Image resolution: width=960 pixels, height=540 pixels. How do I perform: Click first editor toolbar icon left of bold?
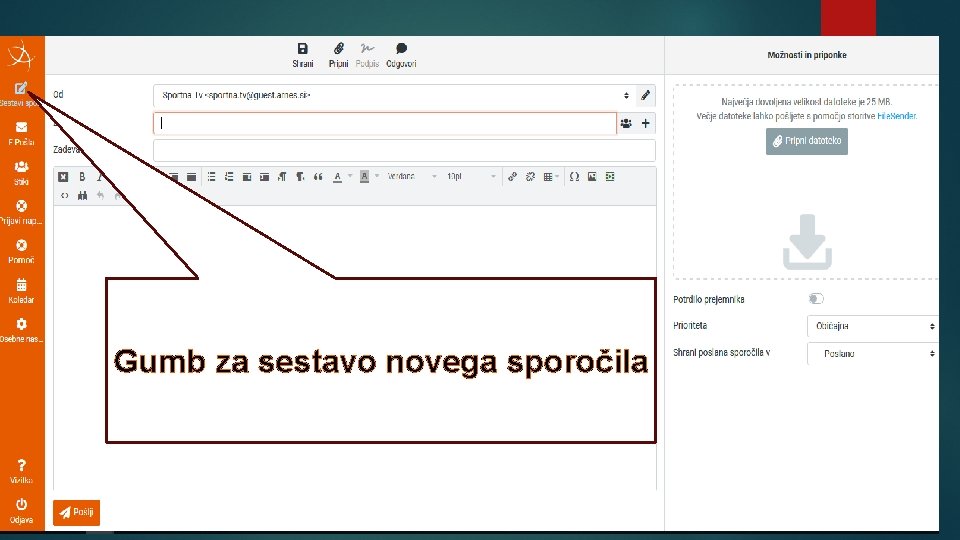[x=63, y=177]
